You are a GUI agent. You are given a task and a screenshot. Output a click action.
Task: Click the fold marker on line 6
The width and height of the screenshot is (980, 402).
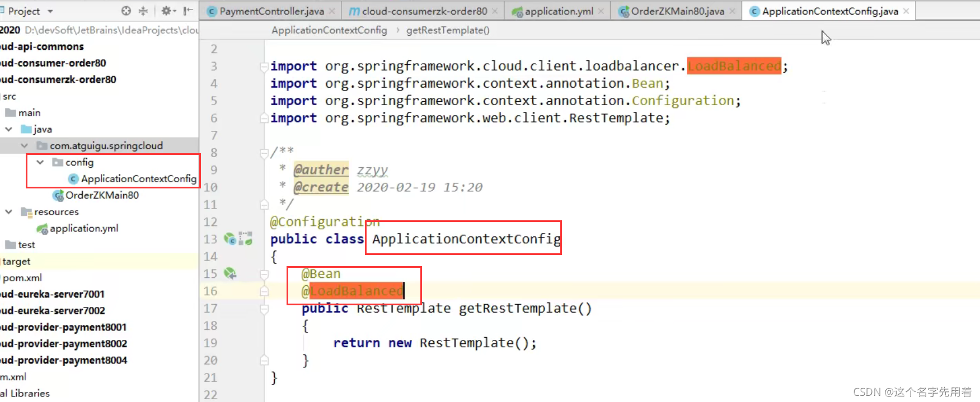pos(264,118)
